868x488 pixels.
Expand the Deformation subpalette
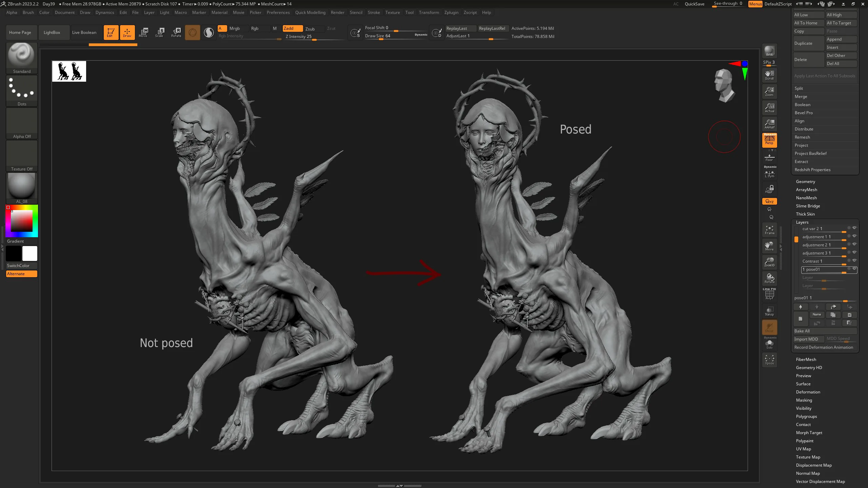808,392
